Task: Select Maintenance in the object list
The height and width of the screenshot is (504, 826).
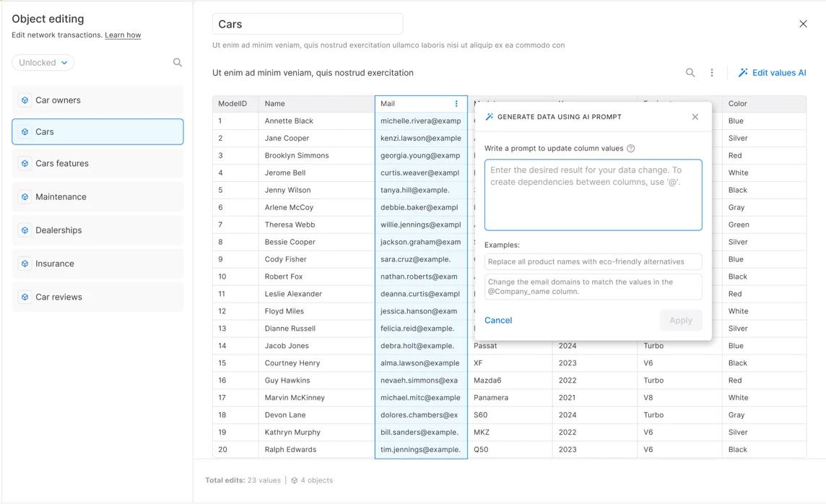Action: (97, 197)
